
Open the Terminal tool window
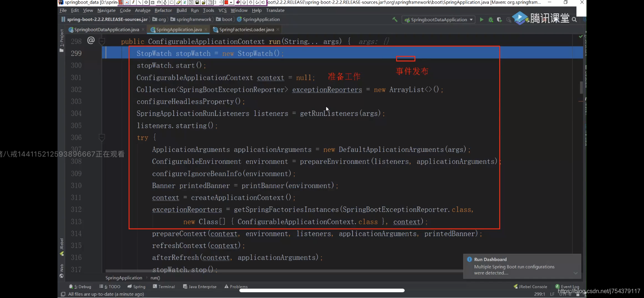pos(164,287)
